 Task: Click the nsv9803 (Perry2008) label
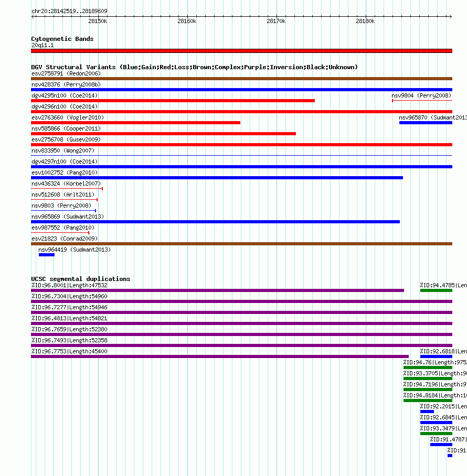[x=61, y=205]
